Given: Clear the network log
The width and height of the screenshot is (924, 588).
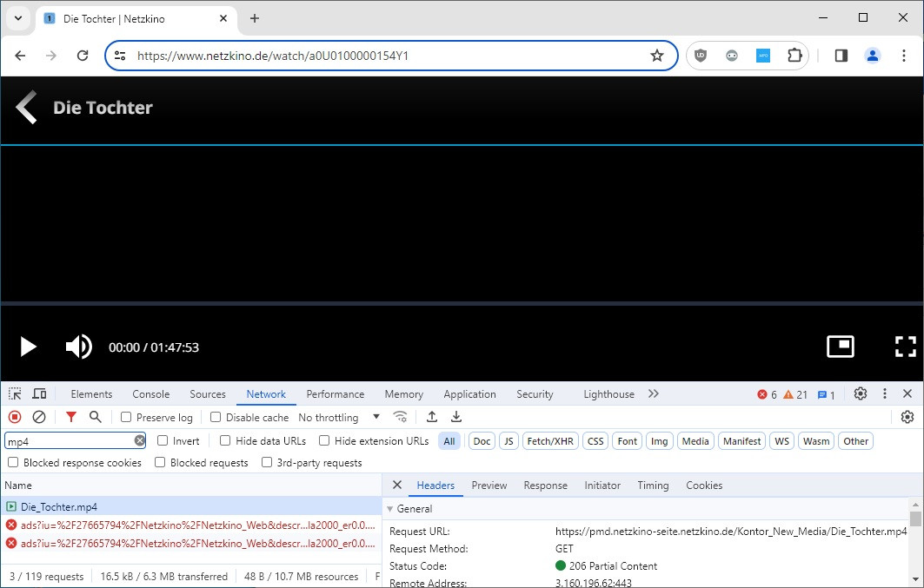Looking at the screenshot, I should [39, 418].
